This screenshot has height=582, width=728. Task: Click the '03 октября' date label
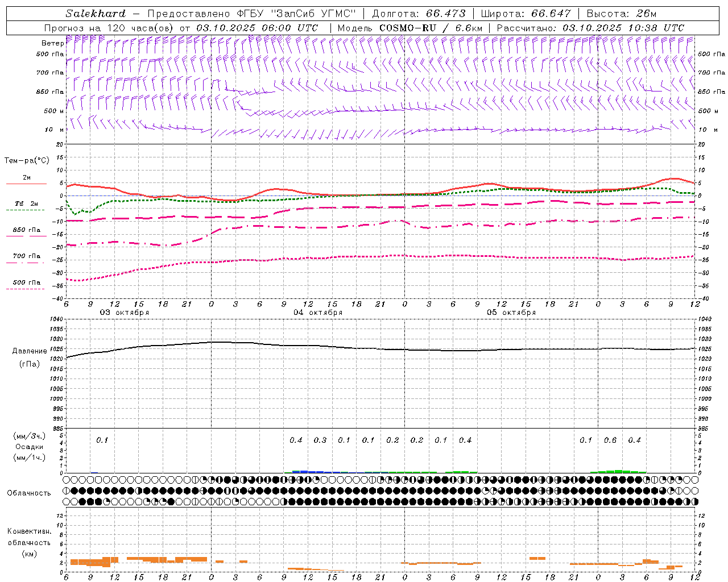(125, 313)
